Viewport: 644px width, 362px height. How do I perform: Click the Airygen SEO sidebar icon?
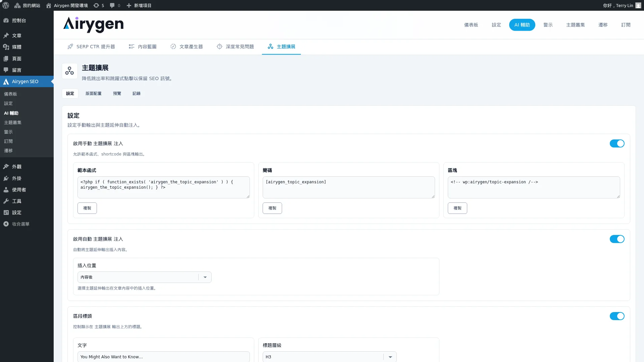[x=6, y=81]
